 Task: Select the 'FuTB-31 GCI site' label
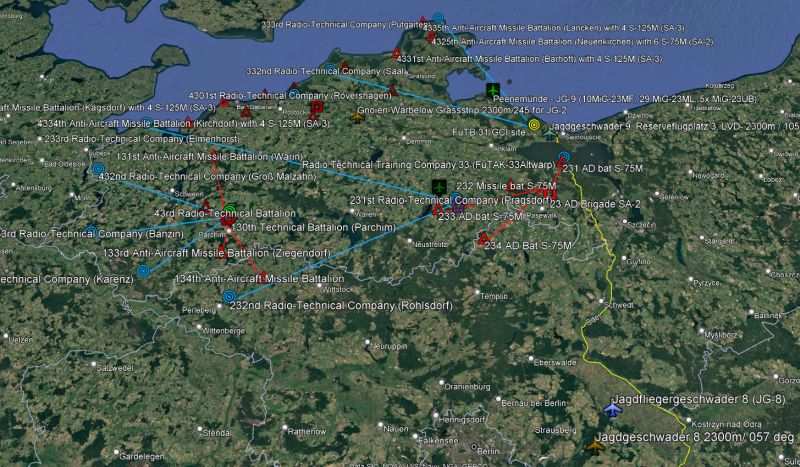coord(489,132)
